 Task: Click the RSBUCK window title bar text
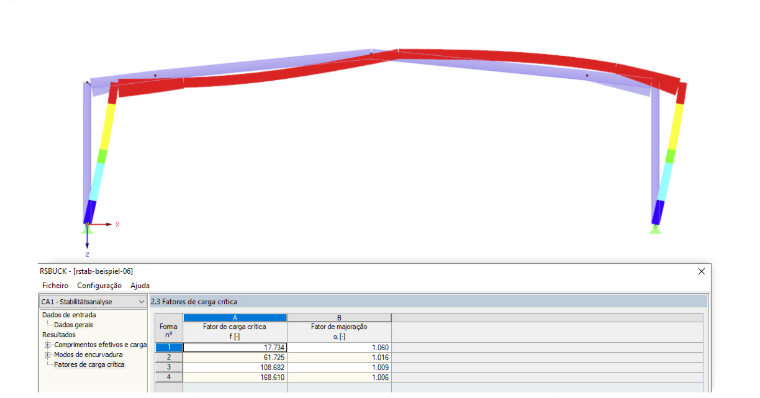tap(86, 271)
